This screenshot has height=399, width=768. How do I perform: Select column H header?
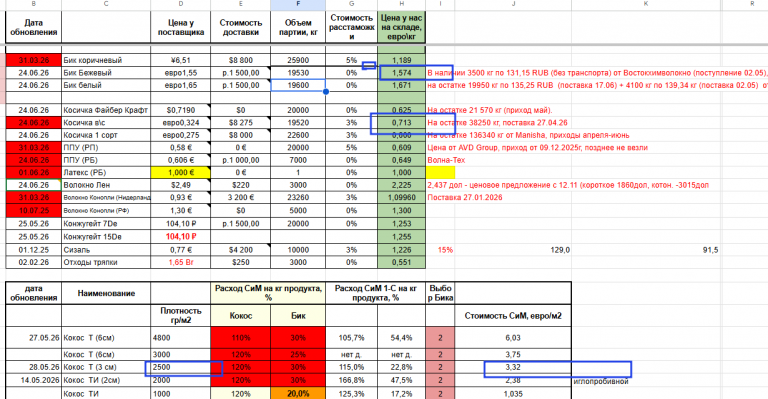click(402, 4)
